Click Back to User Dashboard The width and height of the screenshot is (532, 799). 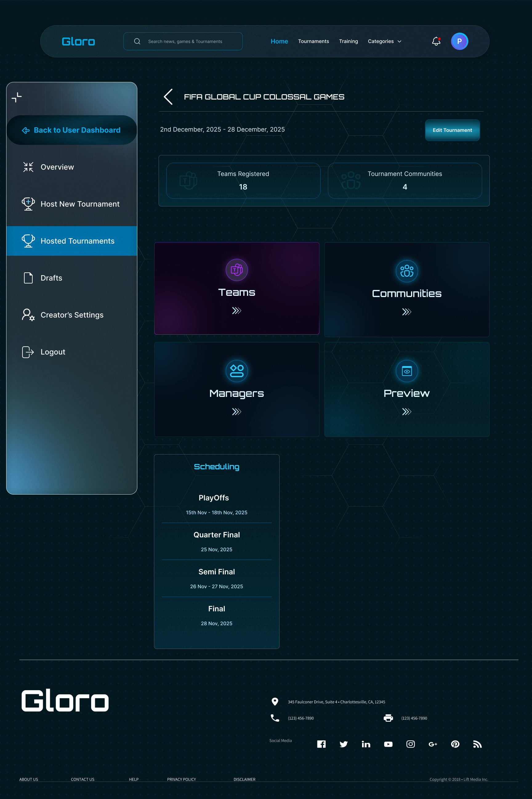pos(72,130)
